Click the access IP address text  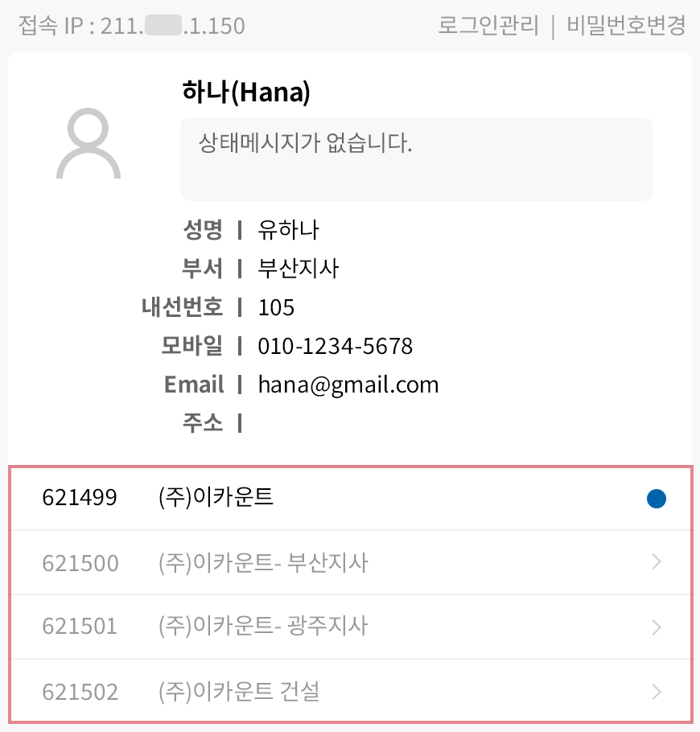(131, 26)
